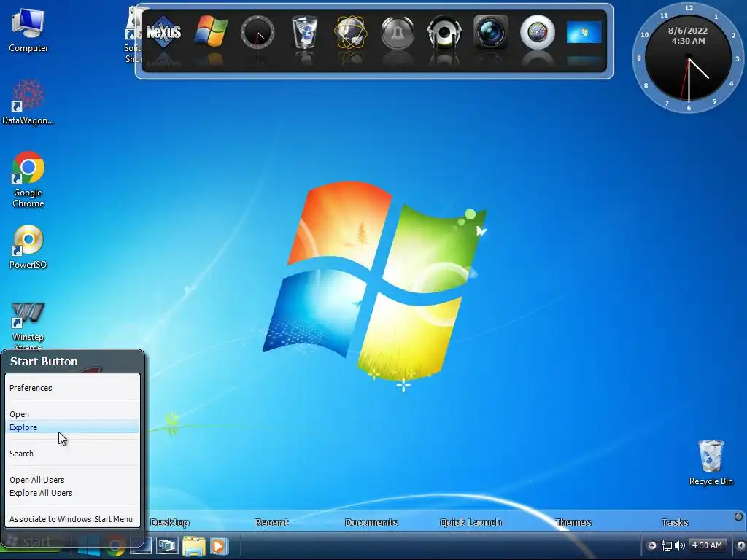Viewport: 747px width, 560px height.
Task: Choose Explore from the Start Button menu
Action: point(72,427)
